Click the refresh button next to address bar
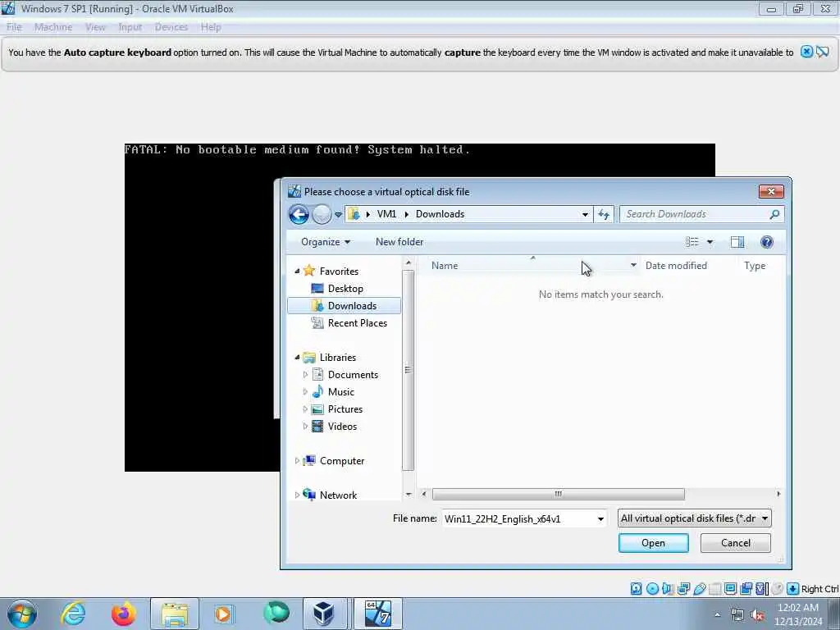840x630 pixels. pyautogui.click(x=604, y=214)
